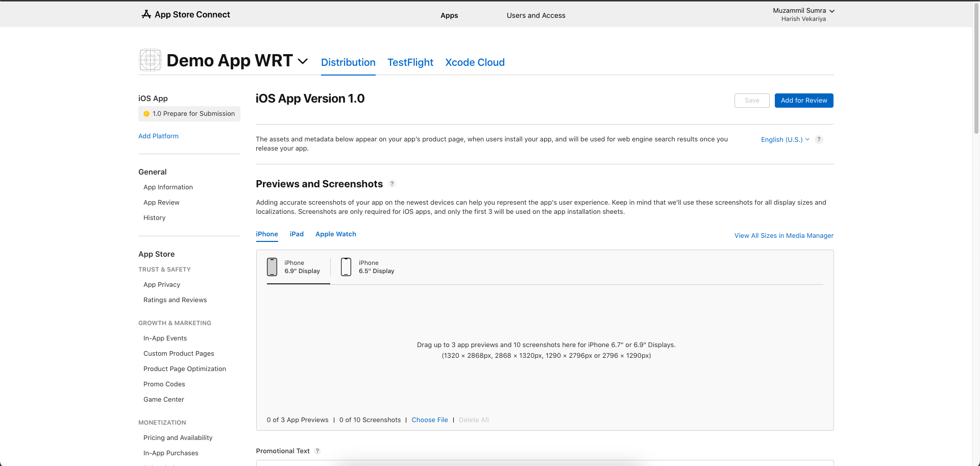
Task: Click the Add Platform link
Action: [158, 136]
